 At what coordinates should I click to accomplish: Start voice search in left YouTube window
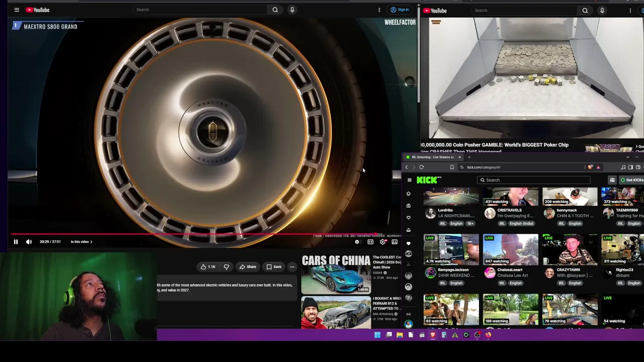292,10
